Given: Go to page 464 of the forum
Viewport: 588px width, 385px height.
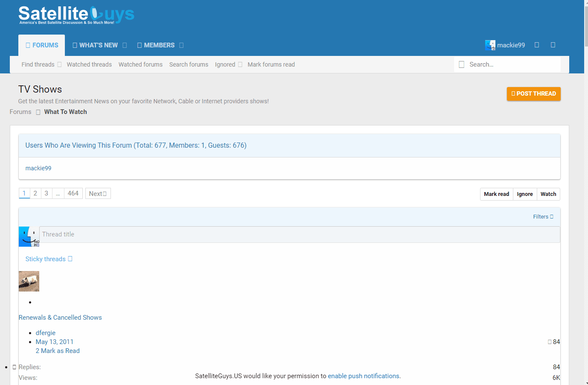Looking at the screenshot, I should pyautogui.click(x=73, y=193).
